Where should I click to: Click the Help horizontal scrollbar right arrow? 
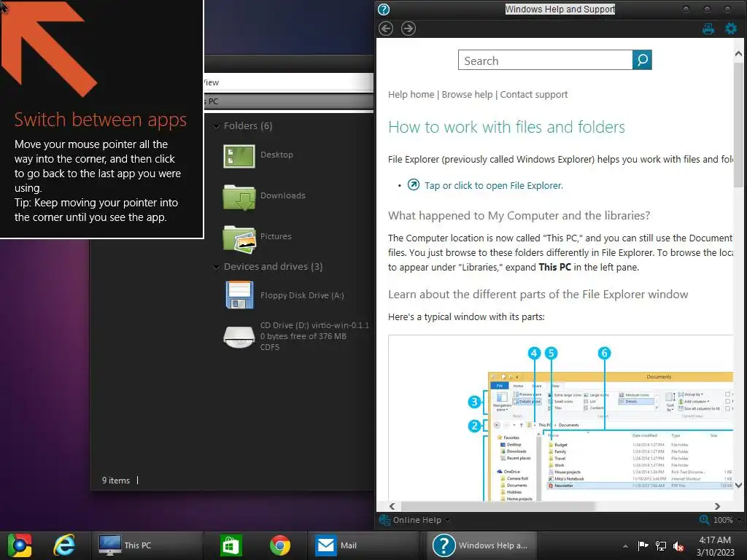point(718,506)
